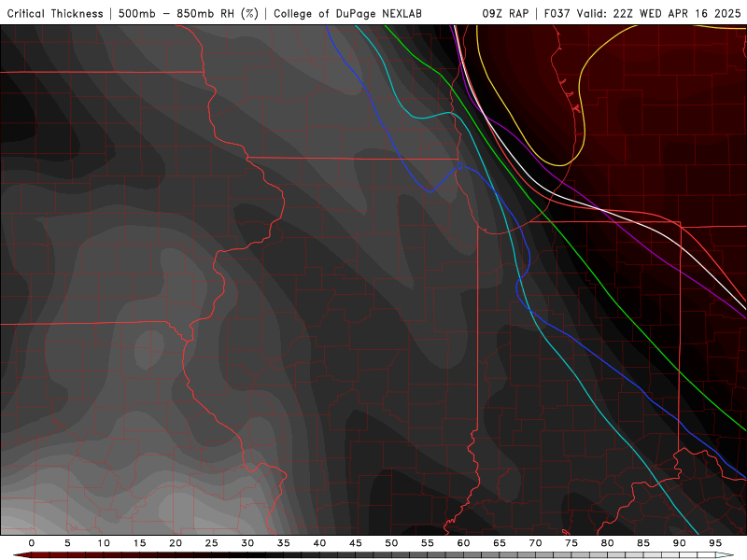Select the 'F037' forecast hour text
Viewport: 747px width, 560px height.
point(557,14)
